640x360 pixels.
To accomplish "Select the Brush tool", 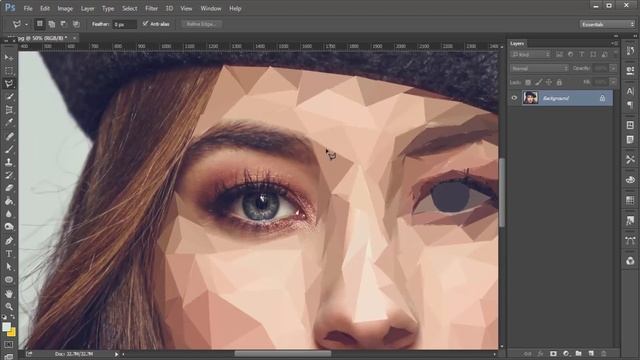I will (x=9, y=149).
